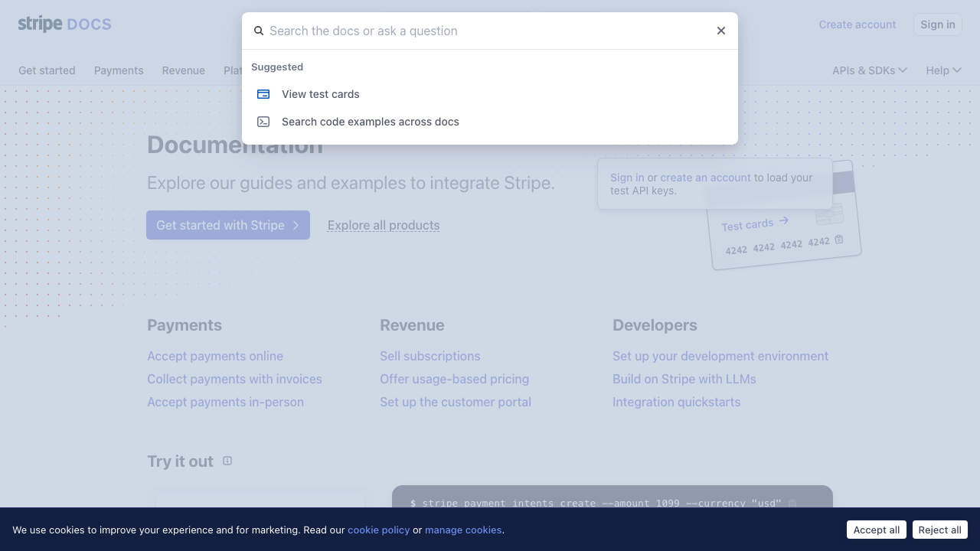Click the test card icon beside View test cards

coord(263,94)
